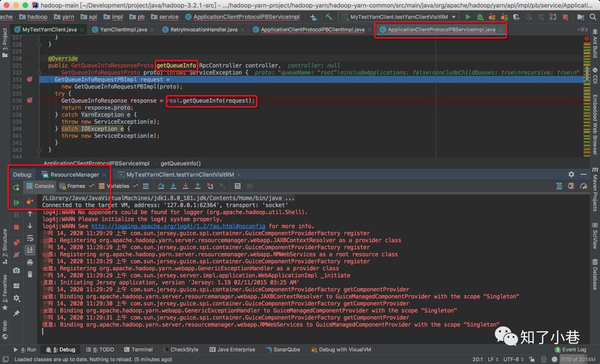Open the UTF-8 encoding dropdown

(x=511, y=359)
